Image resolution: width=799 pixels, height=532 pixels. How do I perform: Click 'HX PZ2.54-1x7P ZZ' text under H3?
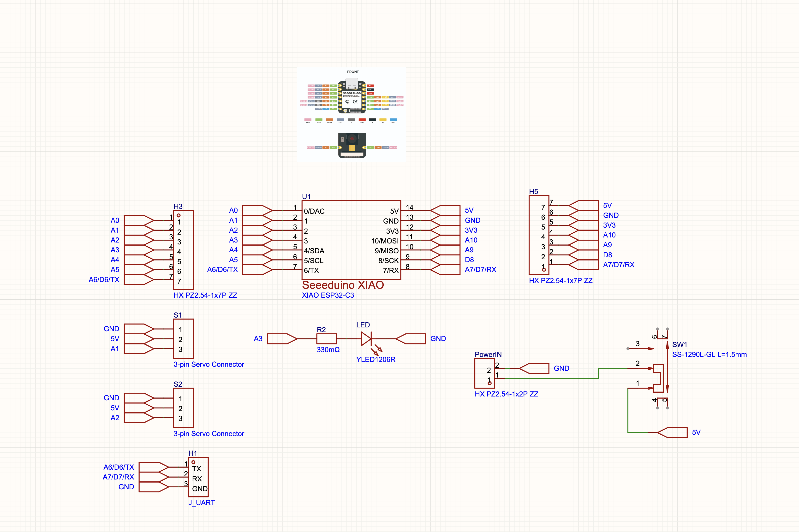(205, 295)
